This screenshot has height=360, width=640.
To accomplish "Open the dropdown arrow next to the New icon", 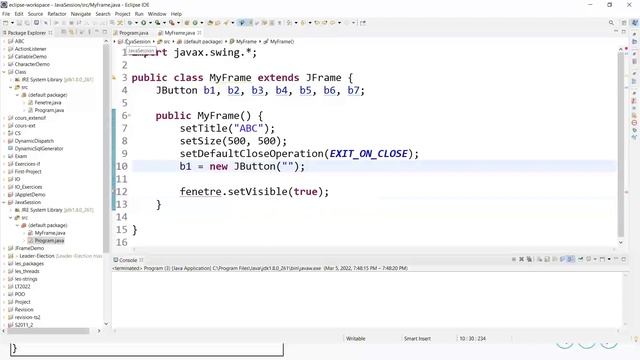I will coord(12,23).
